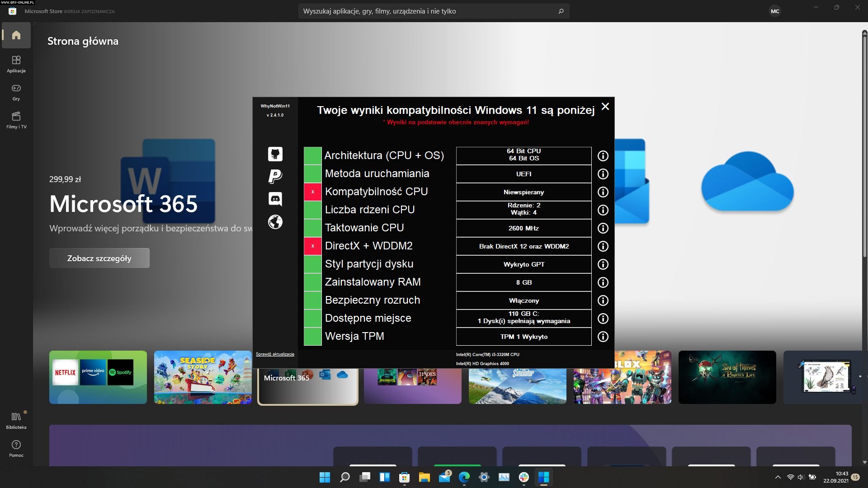868x488 pixels.
Task: Open the Aplikacje sidebar tab
Action: pos(16,64)
